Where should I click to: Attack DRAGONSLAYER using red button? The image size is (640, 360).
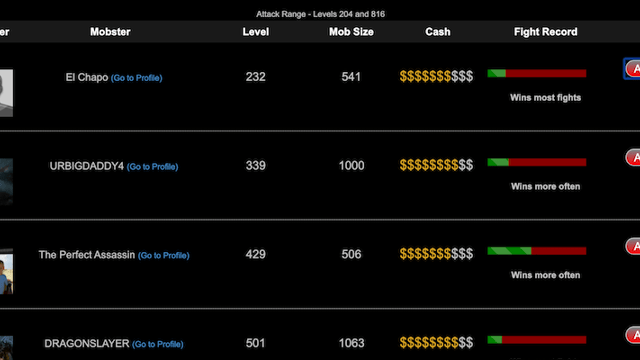633,335
